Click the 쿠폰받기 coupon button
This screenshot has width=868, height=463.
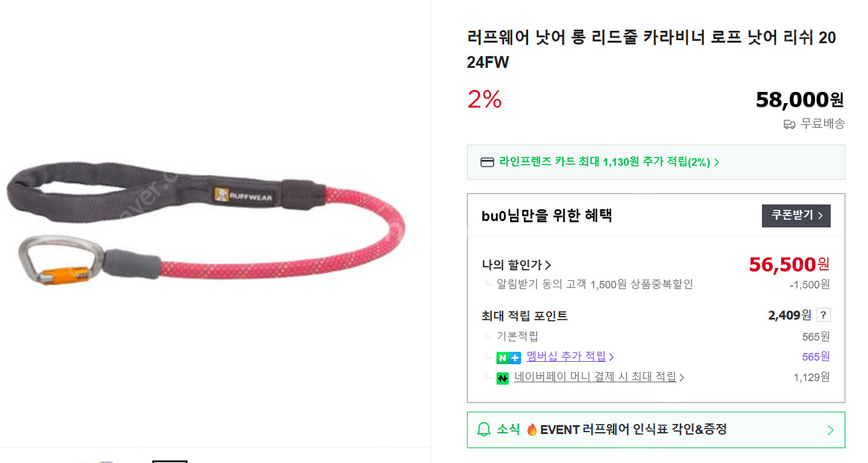click(796, 215)
